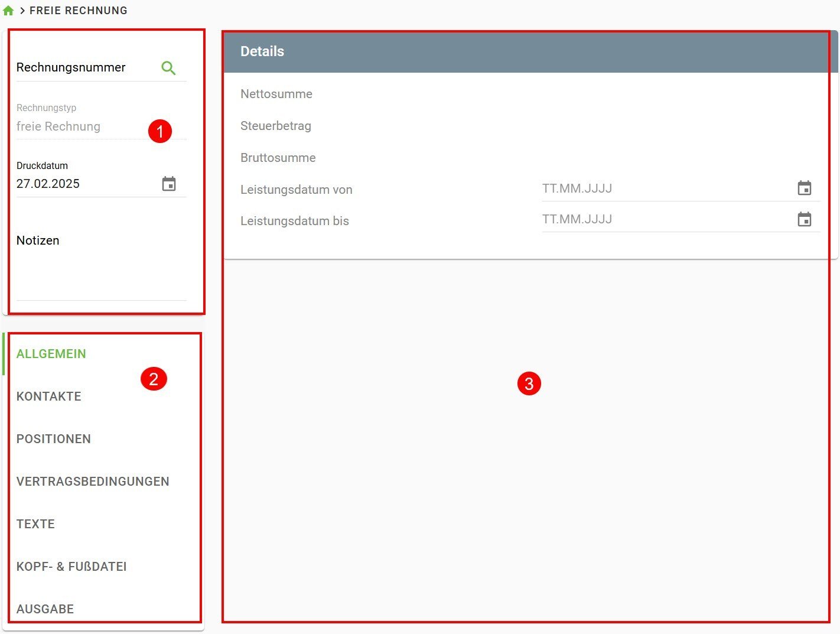Viewport: 840px width, 634px height.
Task: Click the green home icon in breadcrumb
Action: pos(8,10)
